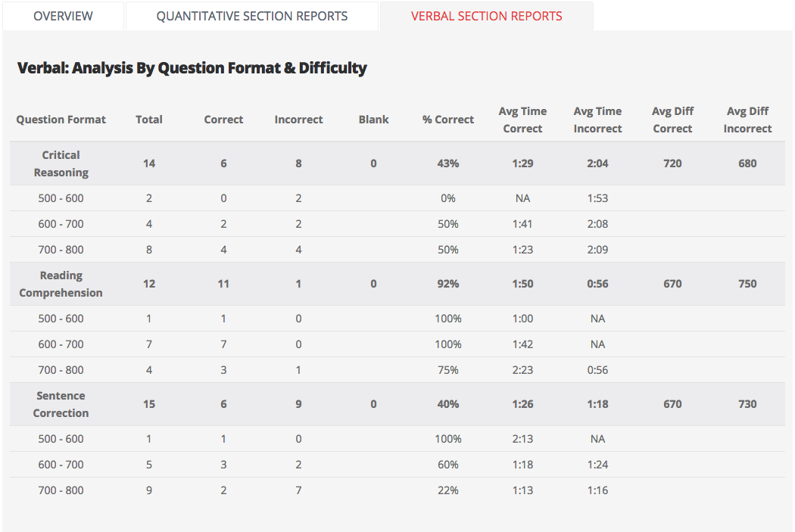The height and width of the screenshot is (532, 795).
Task: Click Reading Comprehension 92% correct cell
Action: [448, 284]
